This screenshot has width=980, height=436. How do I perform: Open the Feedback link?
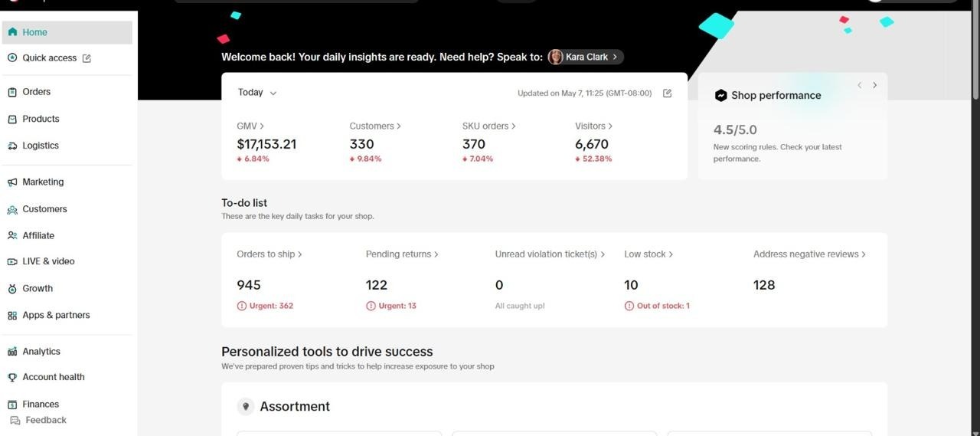46,420
